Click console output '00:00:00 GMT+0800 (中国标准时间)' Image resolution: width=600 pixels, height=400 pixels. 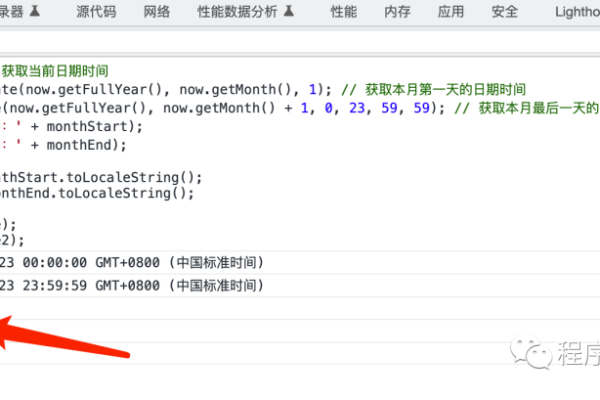[x=143, y=263]
